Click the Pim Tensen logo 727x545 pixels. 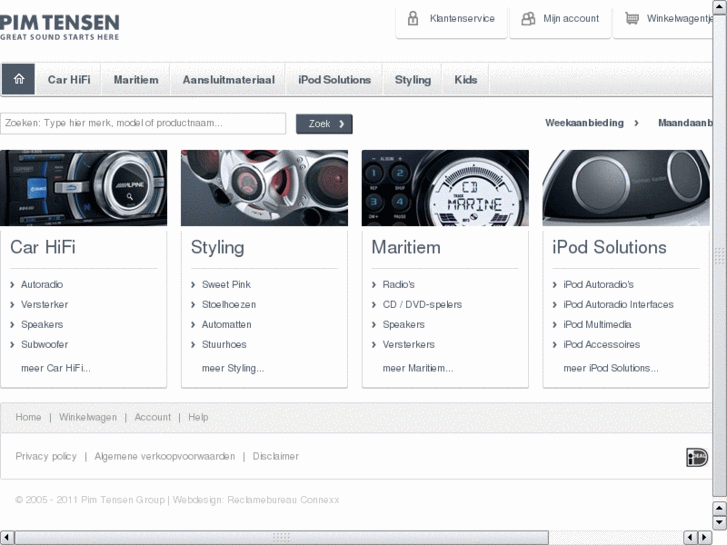[x=59, y=26]
